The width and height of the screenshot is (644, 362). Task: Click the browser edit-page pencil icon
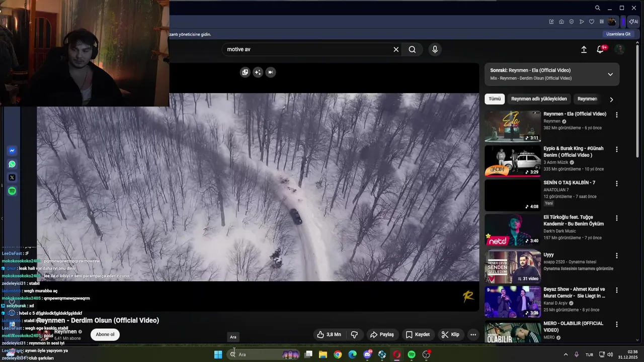point(551,22)
